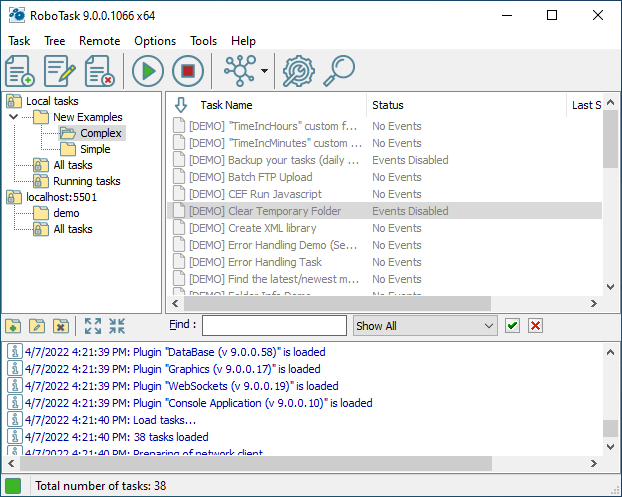
Task: Select the Simple folder in the tree
Action: tap(95, 149)
